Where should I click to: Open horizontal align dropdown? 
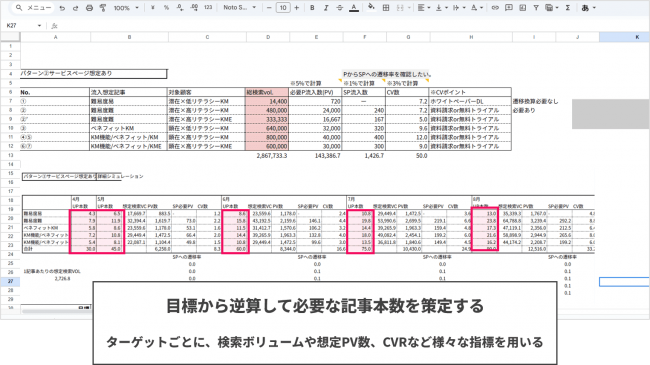[x=423, y=8]
